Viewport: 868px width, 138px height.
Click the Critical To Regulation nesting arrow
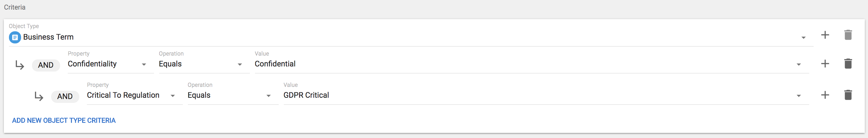click(x=39, y=96)
